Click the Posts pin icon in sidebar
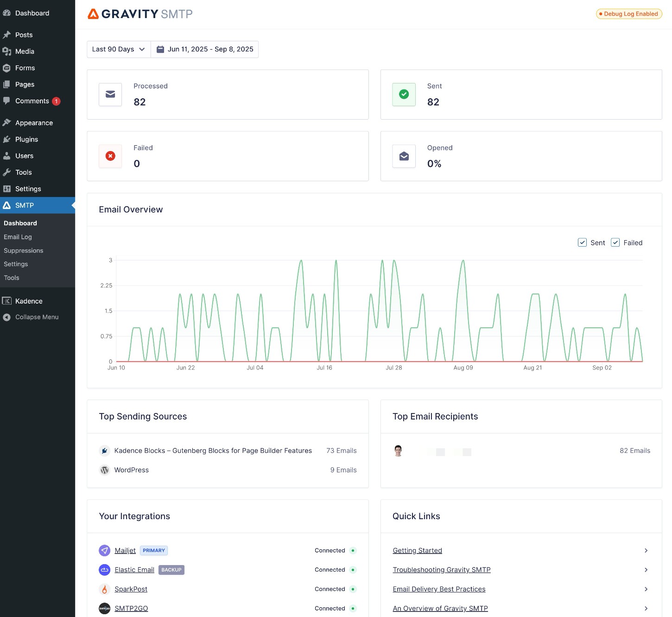 [6, 35]
